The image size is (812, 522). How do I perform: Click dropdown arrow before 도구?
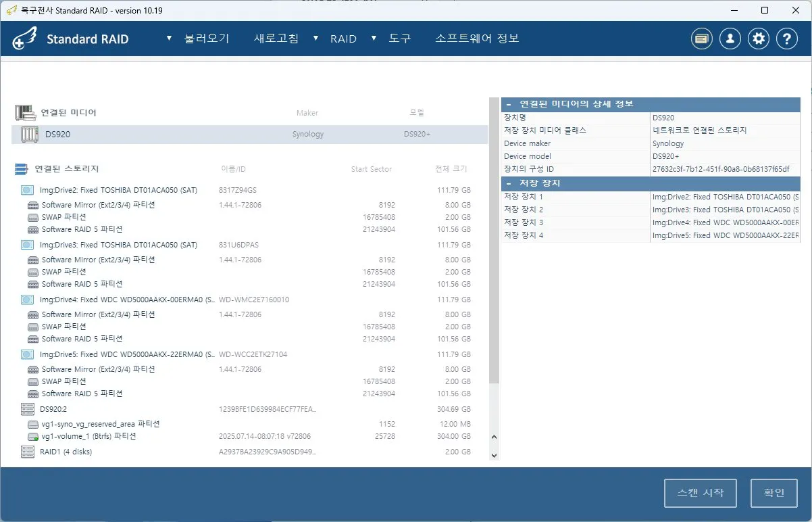pos(374,39)
